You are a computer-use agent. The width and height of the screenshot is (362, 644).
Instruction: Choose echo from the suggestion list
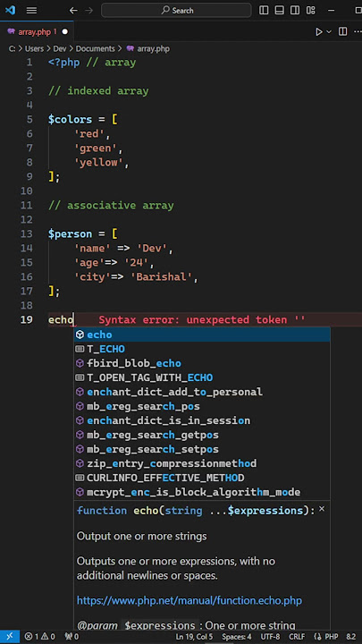coord(201,335)
